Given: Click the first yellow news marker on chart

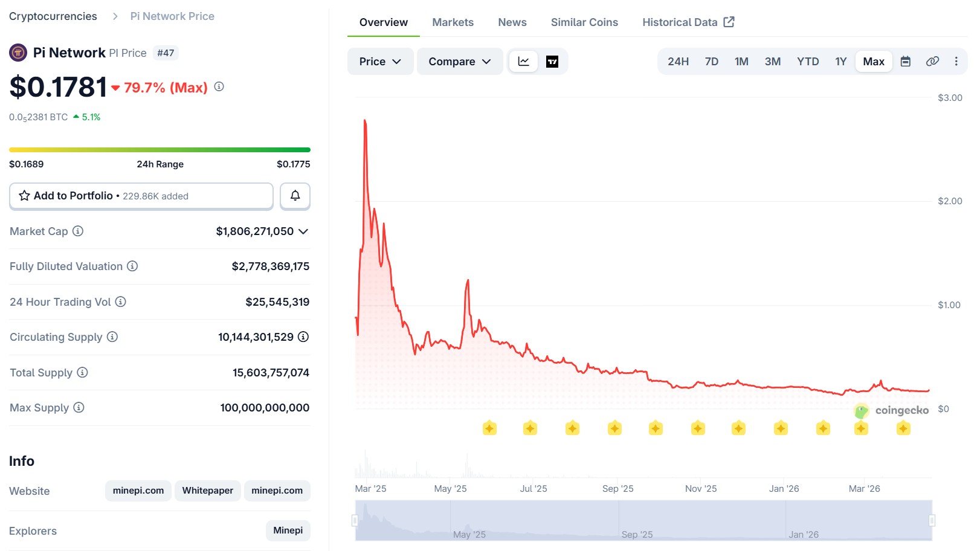Looking at the screenshot, I should coord(489,428).
